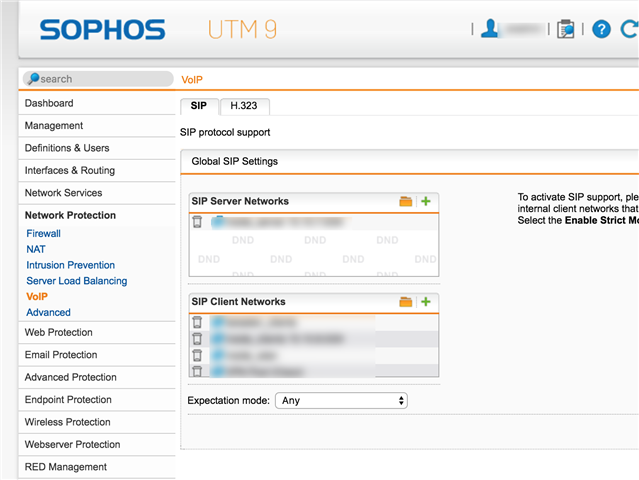Click the 'UTM 9' product title
The image size is (639, 480).
pos(242,29)
